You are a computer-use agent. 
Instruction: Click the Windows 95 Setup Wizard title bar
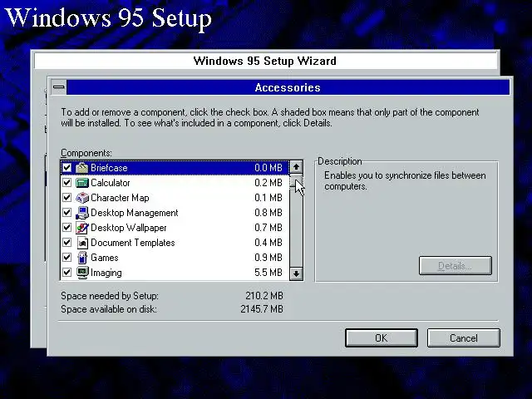[265, 61]
